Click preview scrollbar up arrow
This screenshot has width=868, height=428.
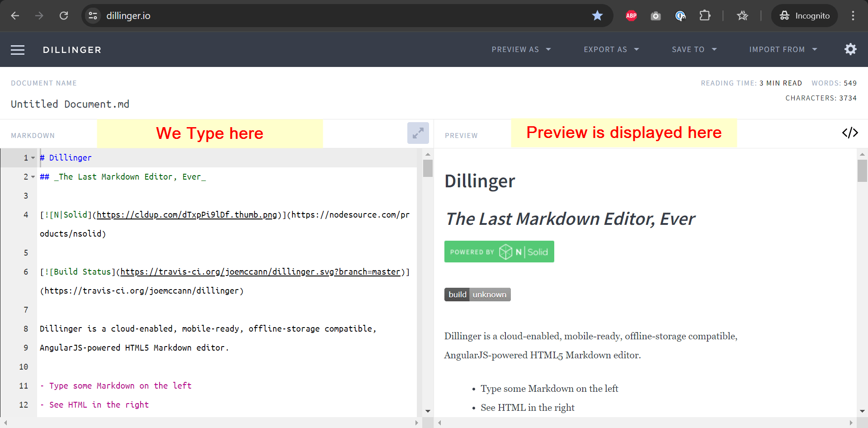tap(862, 154)
